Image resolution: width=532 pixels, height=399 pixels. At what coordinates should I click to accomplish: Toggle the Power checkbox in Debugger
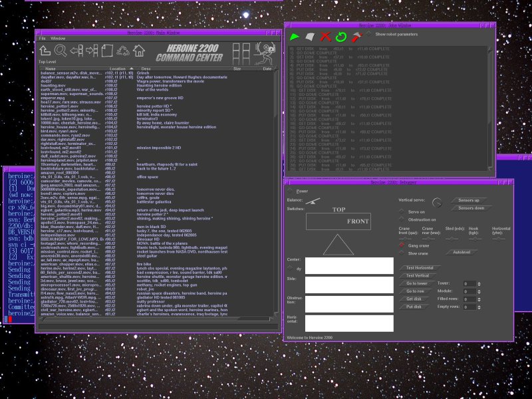[x=290, y=190]
